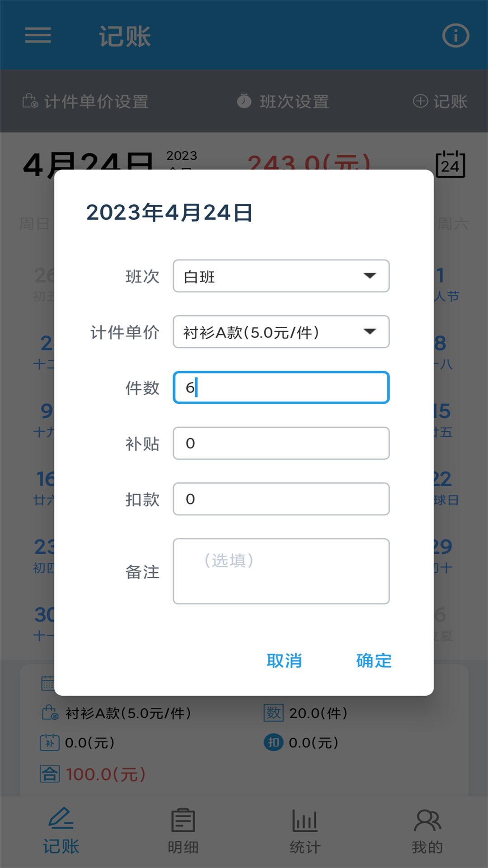
Task: Open the navigation drawer hamburger menu
Action: [x=38, y=35]
